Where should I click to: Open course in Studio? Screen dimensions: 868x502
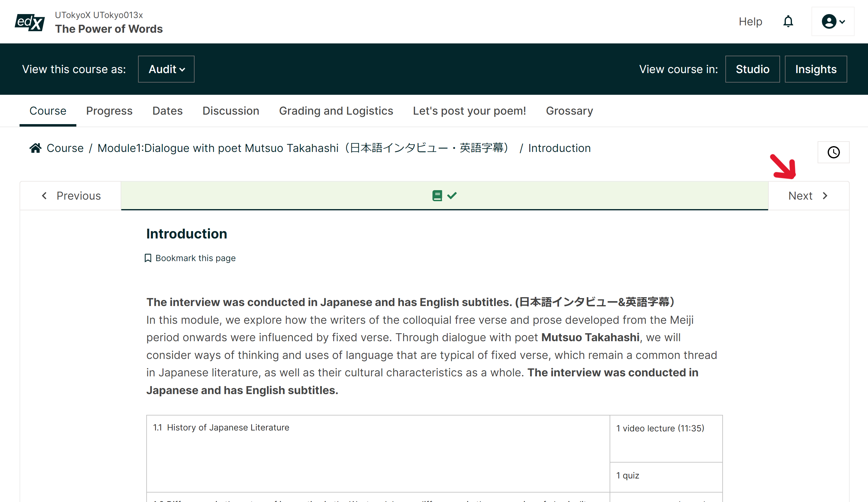752,69
